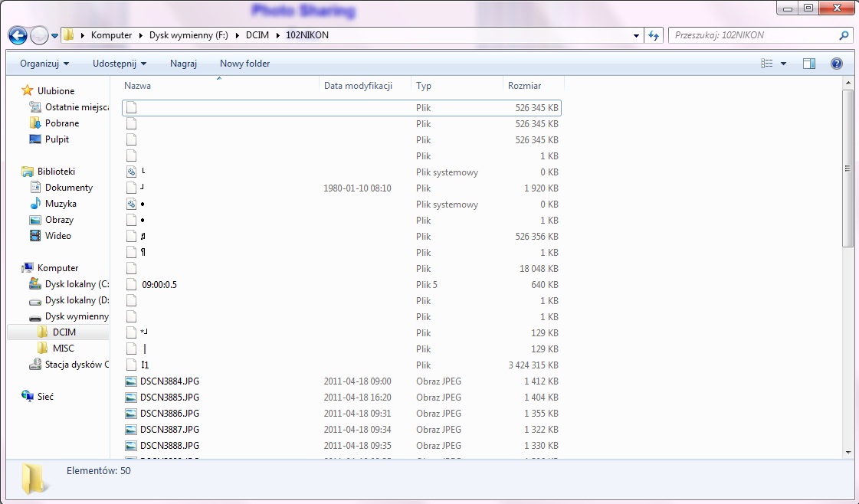Click the change view icon
The height and width of the screenshot is (504, 859).
click(767, 64)
